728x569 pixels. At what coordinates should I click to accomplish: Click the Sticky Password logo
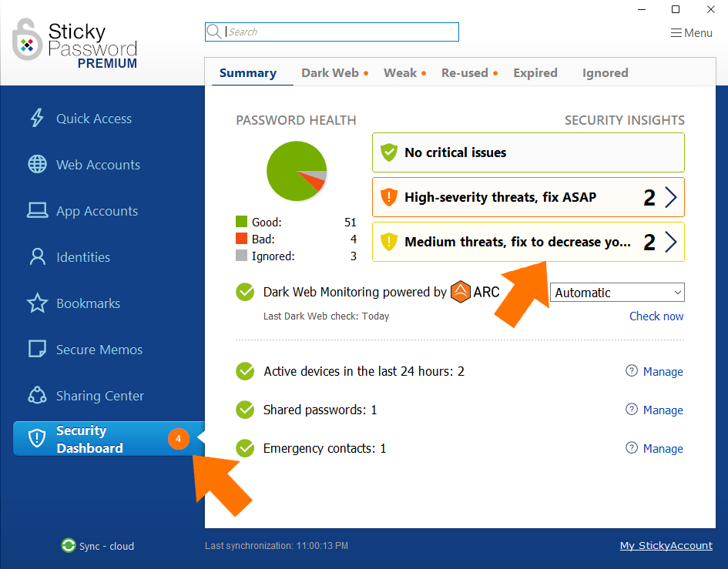point(74,43)
